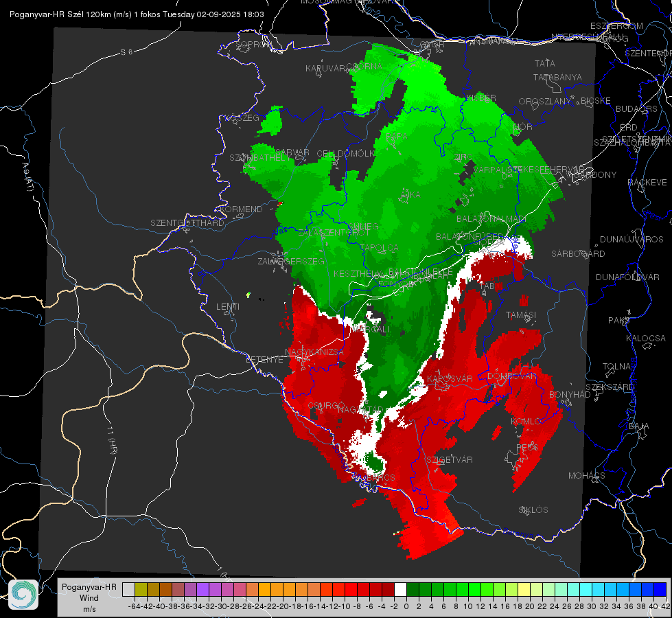Click the LENTI city label

point(228,307)
